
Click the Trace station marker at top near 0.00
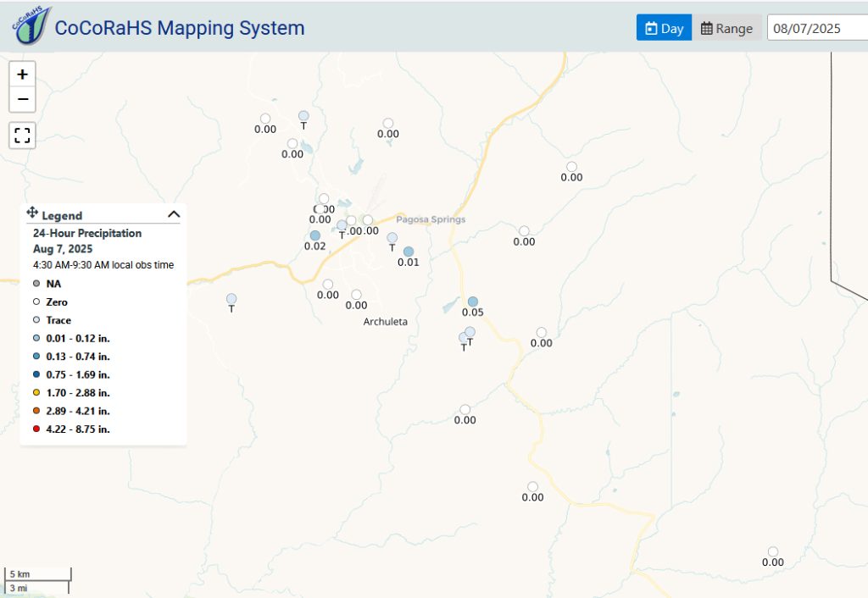tap(303, 115)
